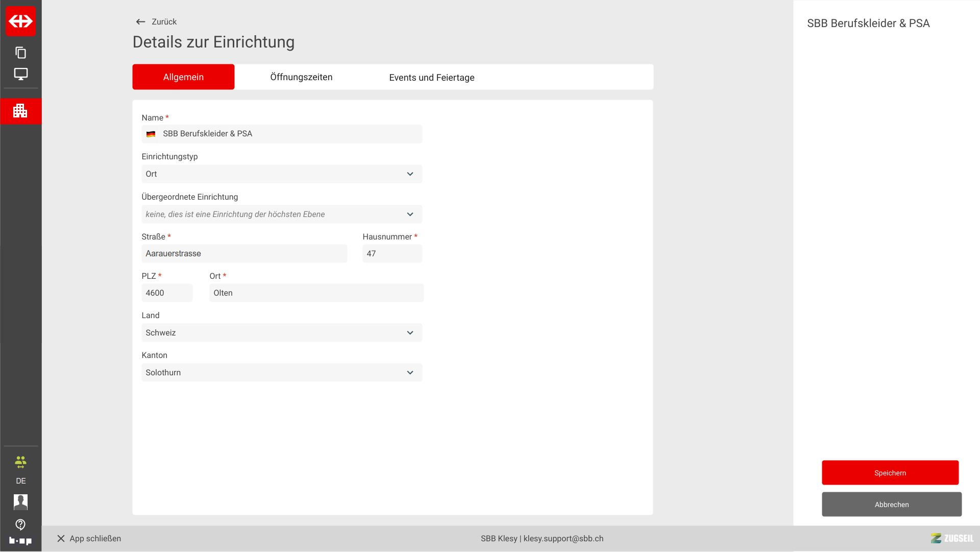The height and width of the screenshot is (552, 980).
Task: Select the building facilities sidebar icon
Action: (20, 111)
